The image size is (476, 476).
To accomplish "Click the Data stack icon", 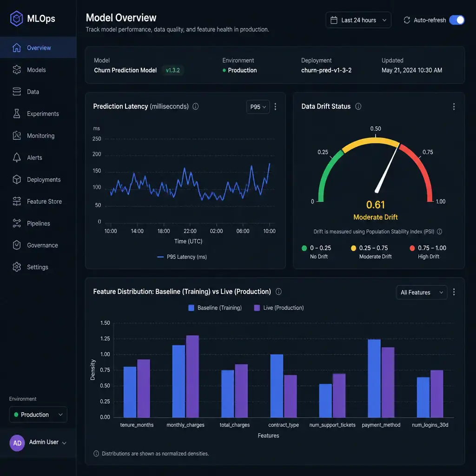I will click(17, 92).
